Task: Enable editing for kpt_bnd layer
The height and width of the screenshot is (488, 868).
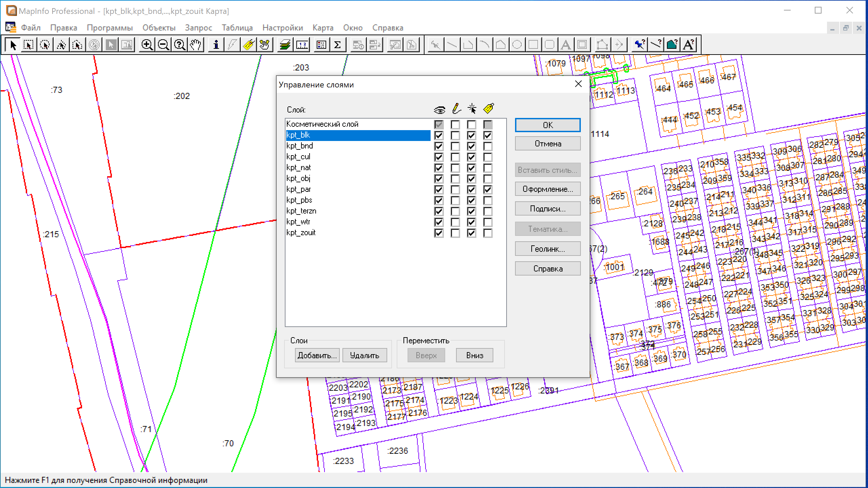Action: point(455,146)
